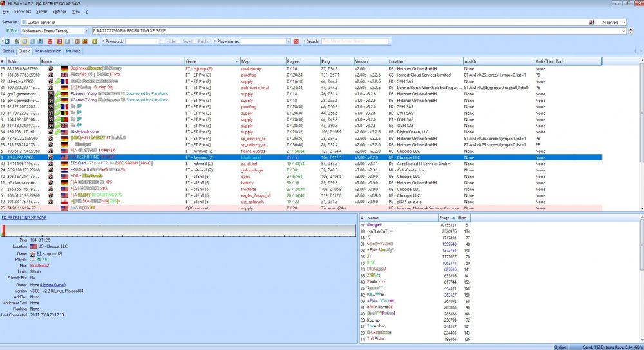The image size is (644, 350).
Task: Click the game icon beside '34 servers'
Action: pyautogui.click(x=591, y=22)
